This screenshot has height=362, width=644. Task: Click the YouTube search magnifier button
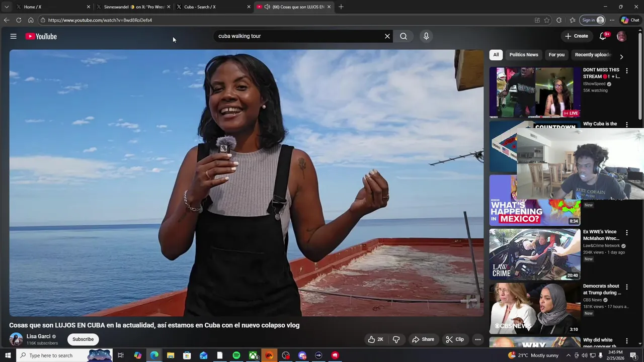pos(404,36)
